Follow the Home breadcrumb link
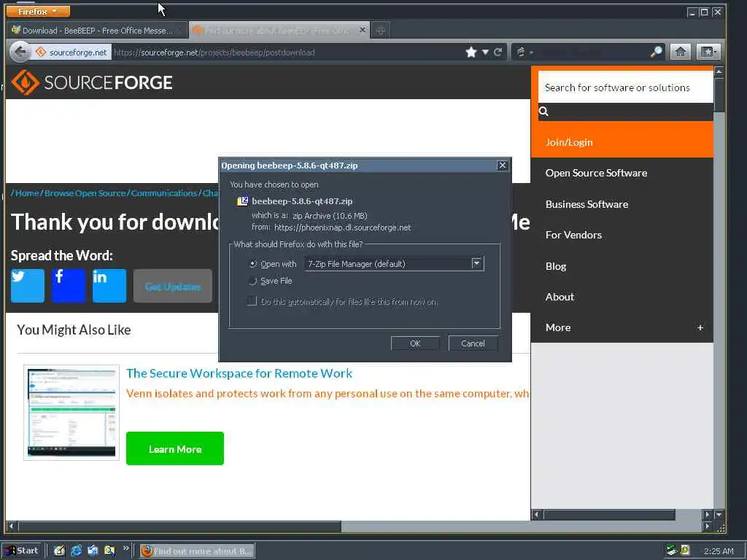The height and width of the screenshot is (560, 747). 27,192
